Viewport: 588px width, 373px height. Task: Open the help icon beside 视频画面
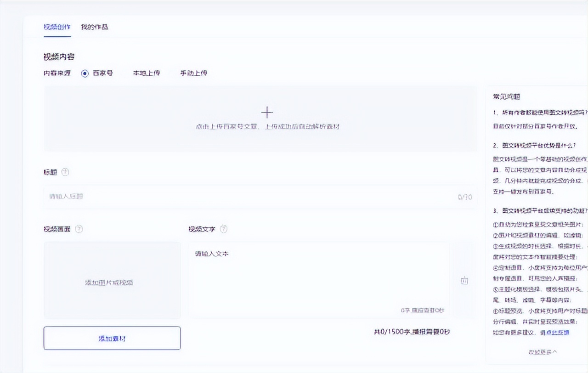click(79, 229)
